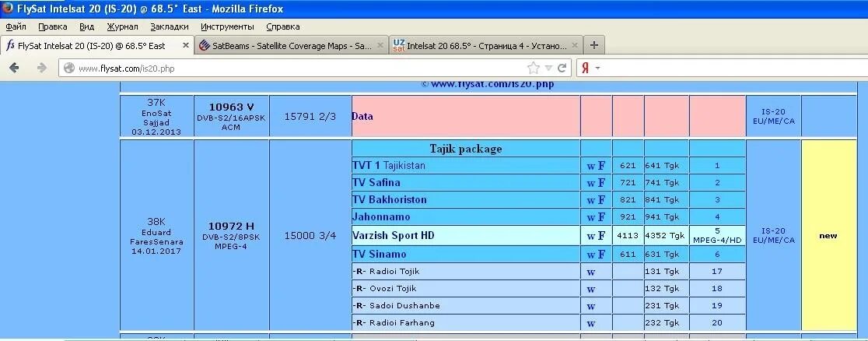Open the Справка menu

(283, 26)
